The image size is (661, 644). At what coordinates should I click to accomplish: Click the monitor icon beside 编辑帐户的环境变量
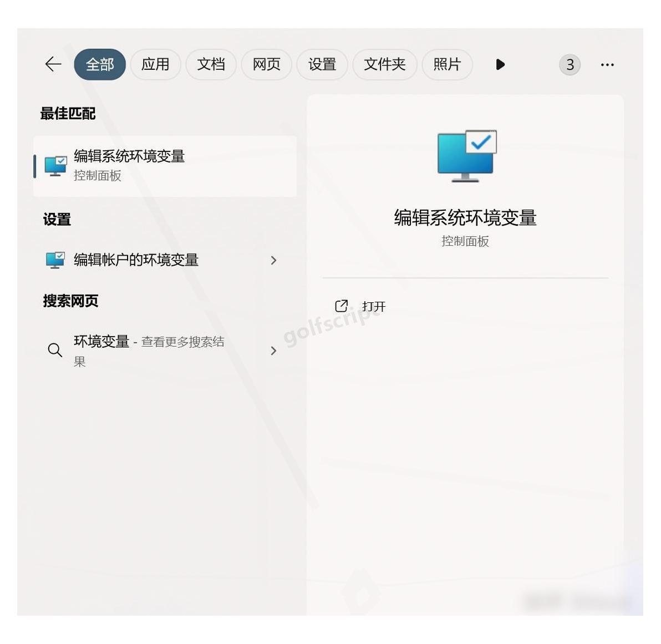pyautogui.click(x=56, y=260)
